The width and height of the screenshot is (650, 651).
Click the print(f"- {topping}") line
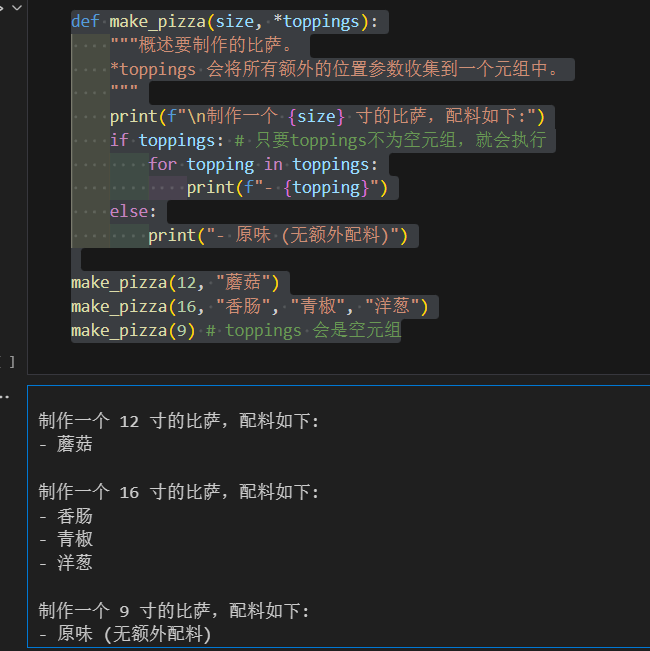[287, 188]
